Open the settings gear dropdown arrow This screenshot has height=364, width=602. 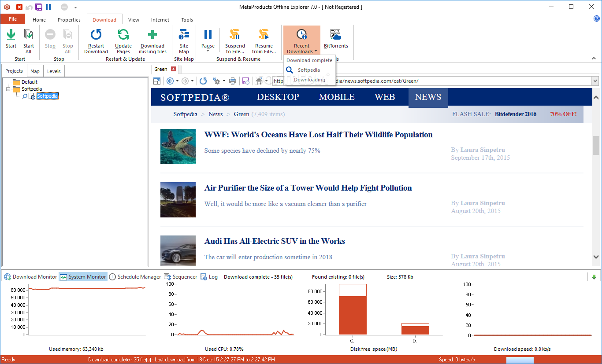coord(224,81)
